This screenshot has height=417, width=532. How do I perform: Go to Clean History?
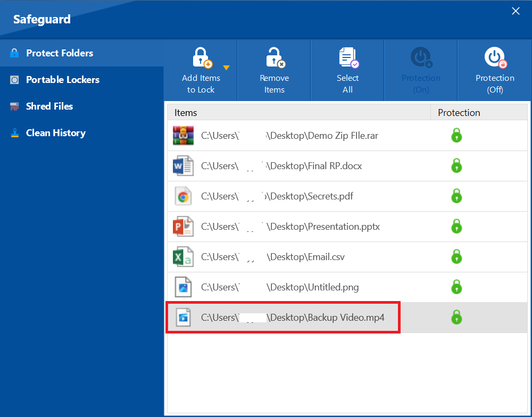coord(55,133)
